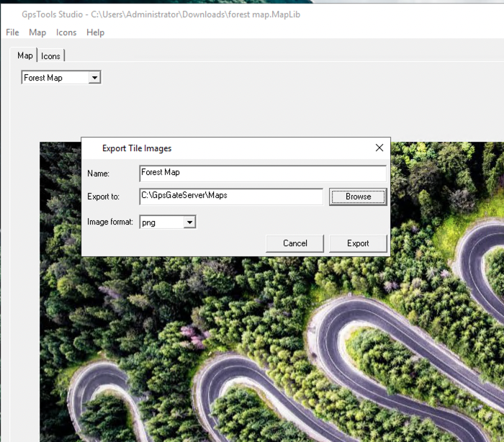Cancel the Export Tile Images dialog
504x442 pixels.
[294, 243]
